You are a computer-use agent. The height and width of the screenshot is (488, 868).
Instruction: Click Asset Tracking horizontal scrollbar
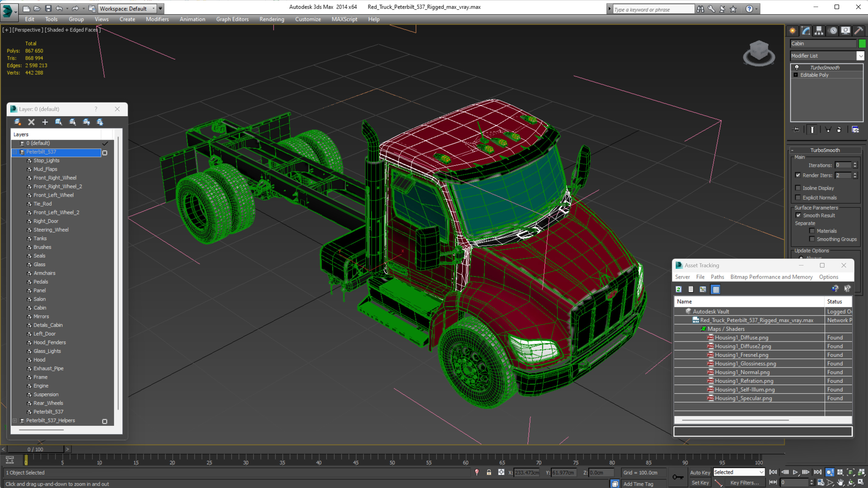point(735,420)
